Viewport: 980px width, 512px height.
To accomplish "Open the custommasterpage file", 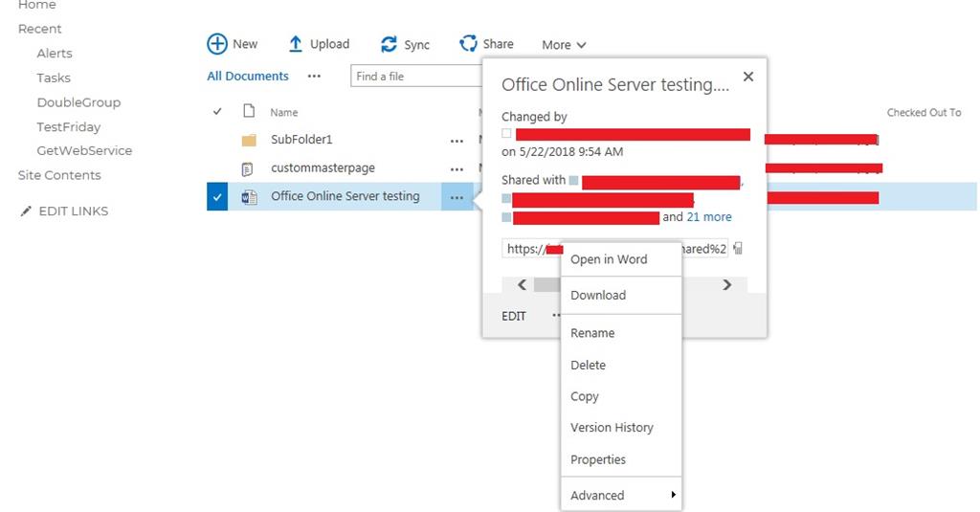I will tap(323, 168).
